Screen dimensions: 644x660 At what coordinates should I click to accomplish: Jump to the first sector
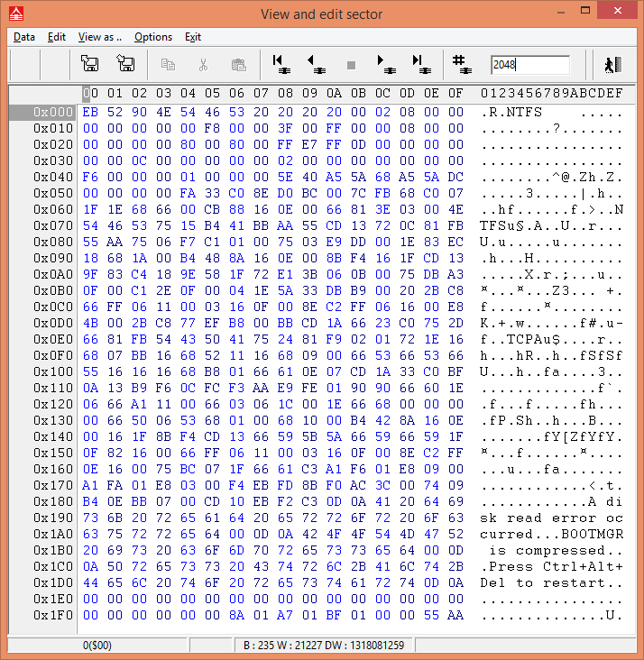(281, 64)
